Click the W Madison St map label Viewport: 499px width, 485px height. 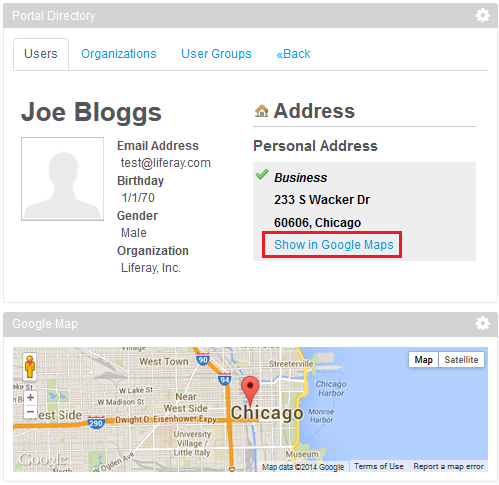pyautogui.click(x=121, y=402)
